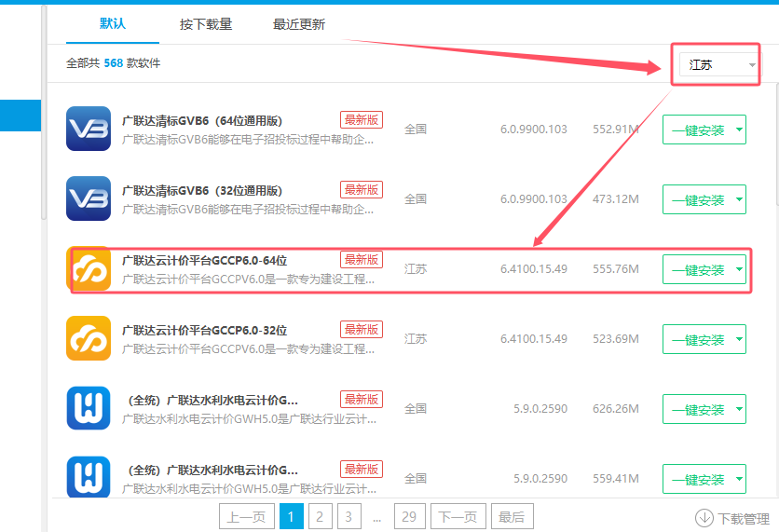Click the 559.41M 水利水电云计价 app icon

click(89, 477)
